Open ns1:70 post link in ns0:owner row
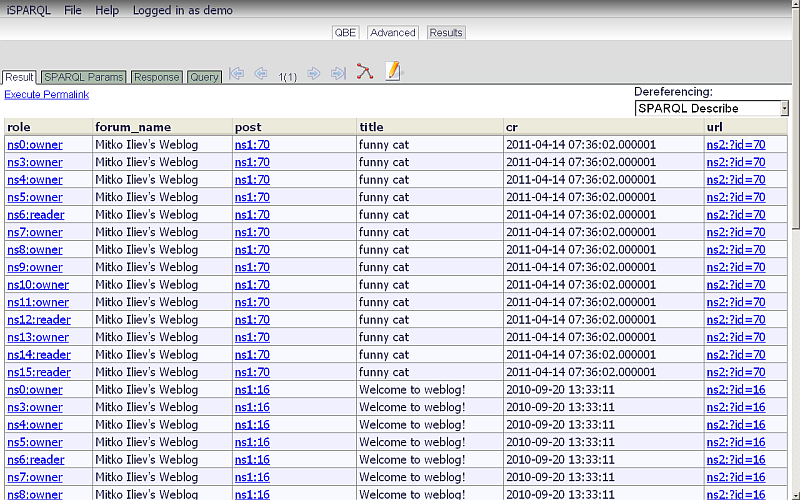This screenshot has height=500, width=800. tap(252, 145)
